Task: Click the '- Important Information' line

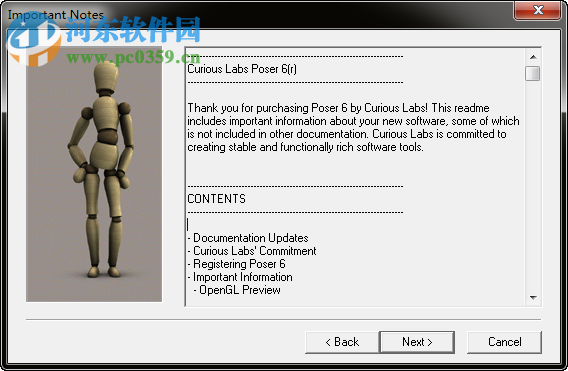Action: (x=240, y=277)
